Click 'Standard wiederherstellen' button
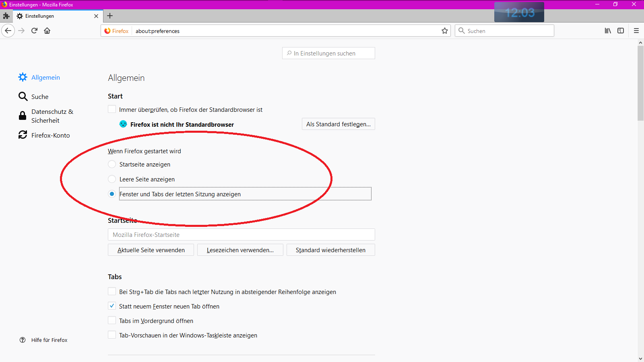 [x=331, y=250]
